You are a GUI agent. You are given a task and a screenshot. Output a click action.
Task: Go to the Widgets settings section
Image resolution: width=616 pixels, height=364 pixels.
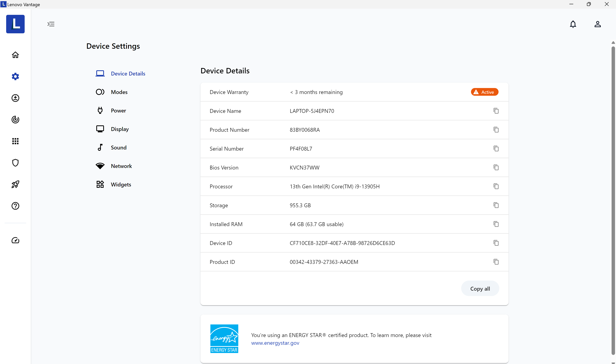pyautogui.click(x=121, y=185)
